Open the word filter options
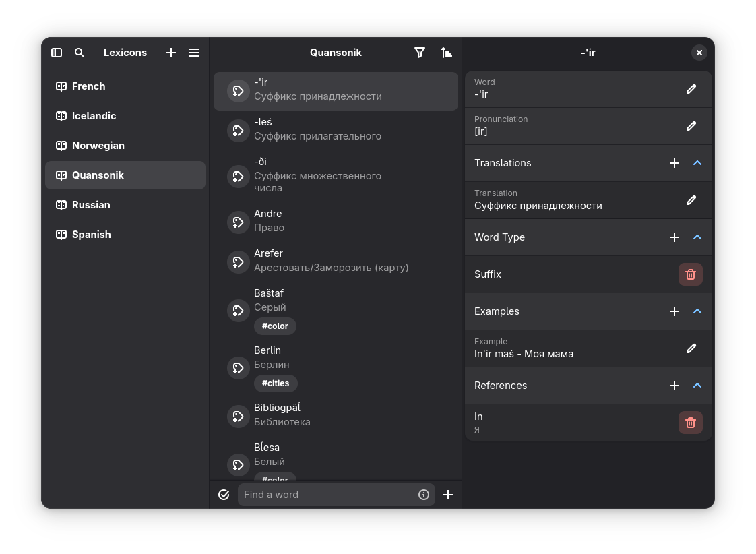The width and height of the screenshot is (756, 554). tap(420, 53)
